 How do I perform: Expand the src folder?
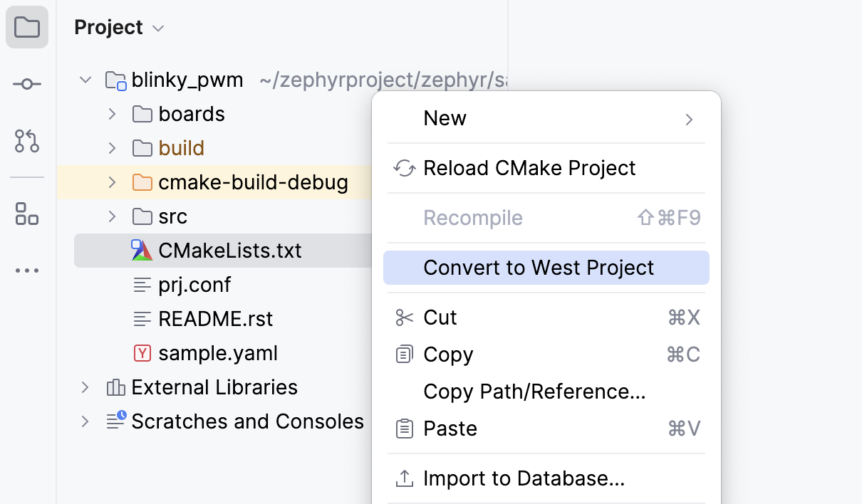pos(112,216)
